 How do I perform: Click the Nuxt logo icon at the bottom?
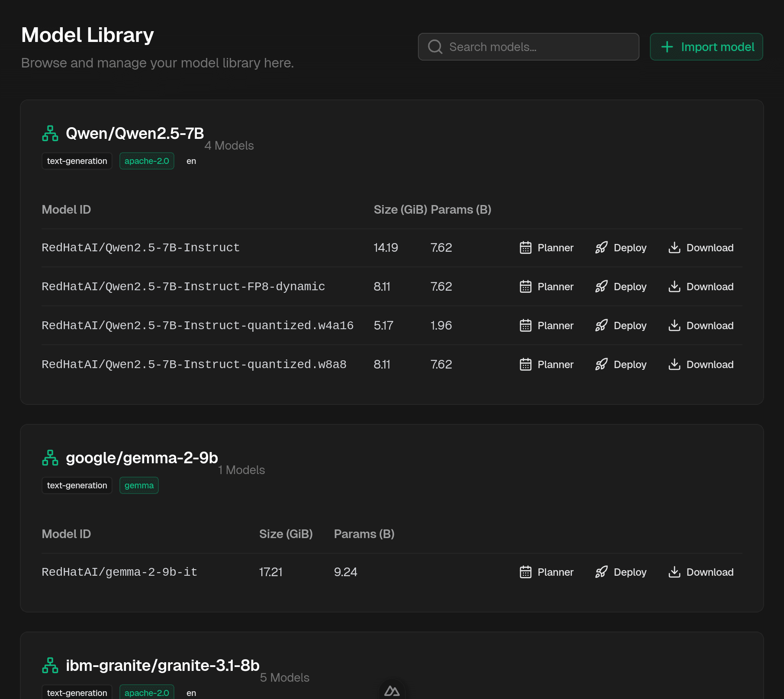point(392,691)
